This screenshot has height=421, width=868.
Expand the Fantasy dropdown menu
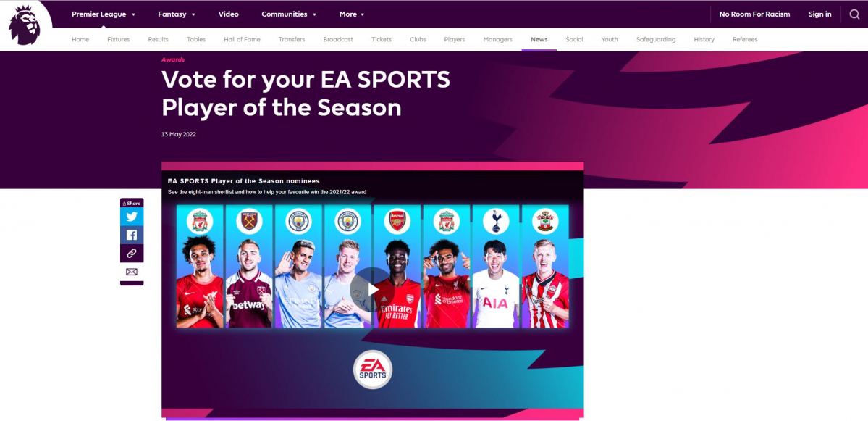tap(177, 14)
